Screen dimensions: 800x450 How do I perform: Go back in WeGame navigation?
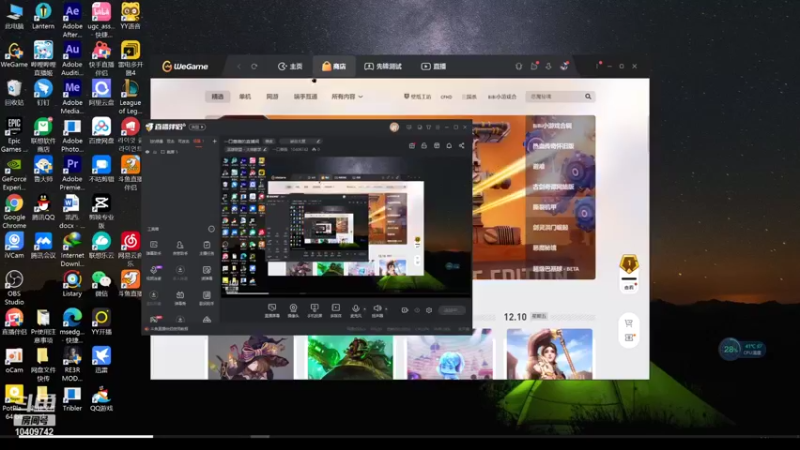click(x=239, y=66)
